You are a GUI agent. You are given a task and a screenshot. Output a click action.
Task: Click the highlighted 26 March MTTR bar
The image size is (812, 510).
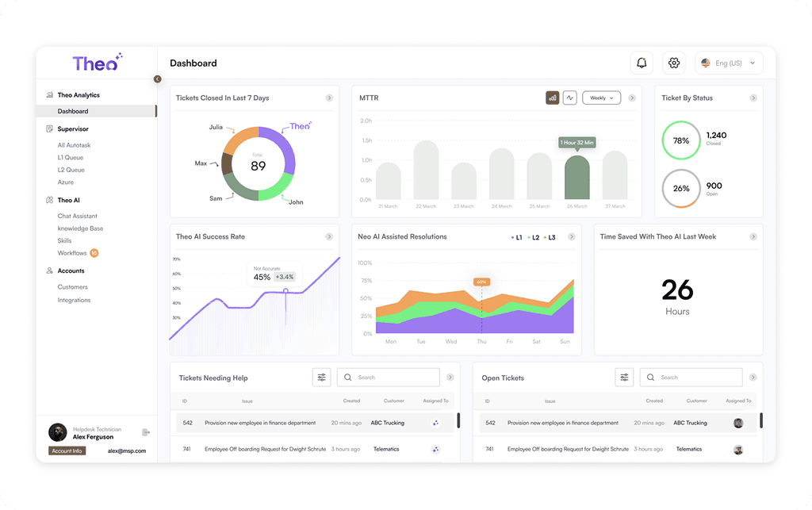[x=577, y=178]
